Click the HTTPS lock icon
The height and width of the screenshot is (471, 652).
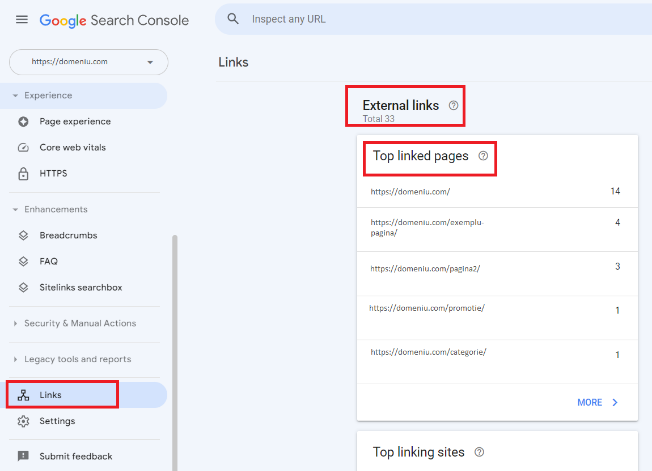point(24,174)
